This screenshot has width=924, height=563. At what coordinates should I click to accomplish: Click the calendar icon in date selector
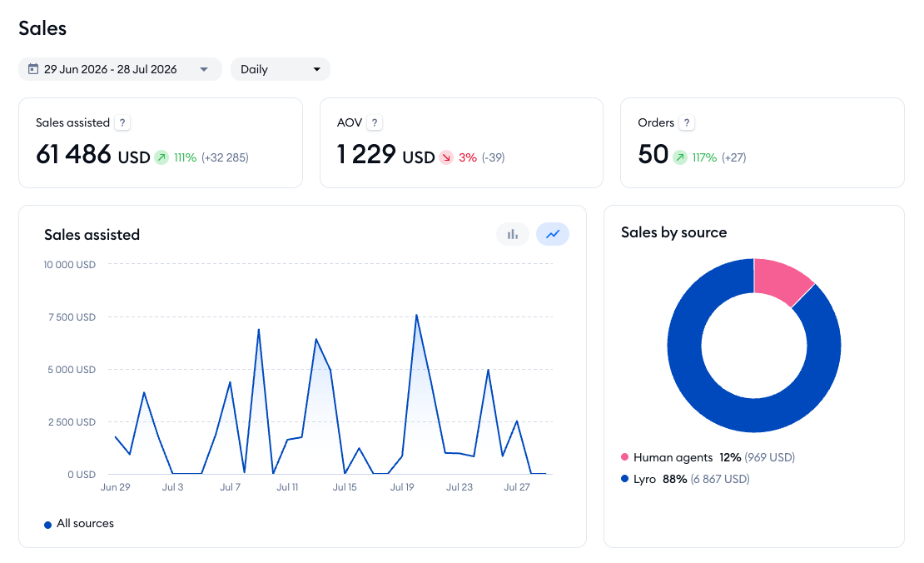(33, 69)
